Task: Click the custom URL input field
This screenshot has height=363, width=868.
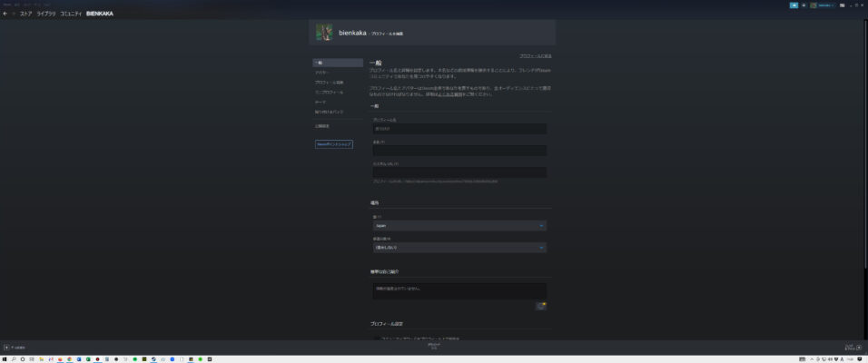Action: [x=459, y=172]
